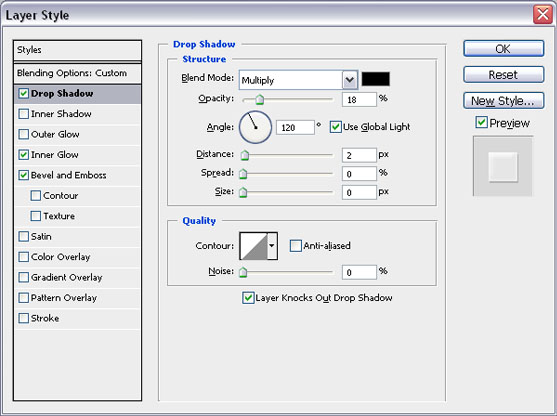Click the style preview thumbnail
This screenshot has height=416, width=557.
coord(503,166)
